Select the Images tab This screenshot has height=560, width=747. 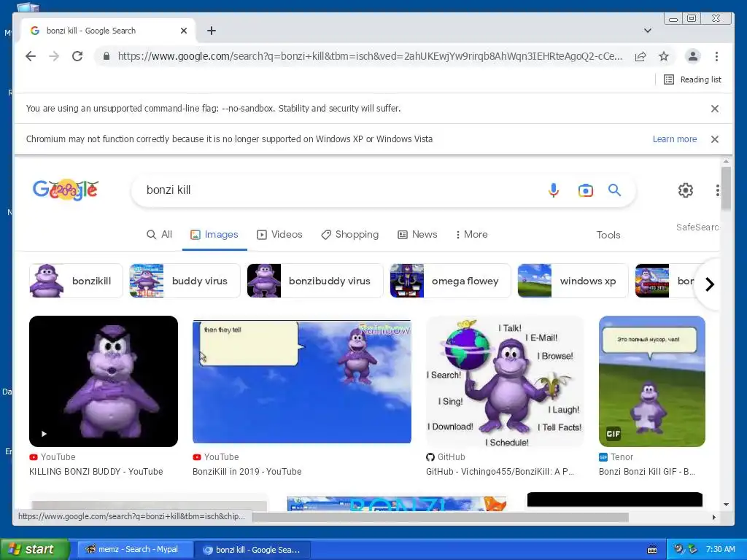coord(214,234)
